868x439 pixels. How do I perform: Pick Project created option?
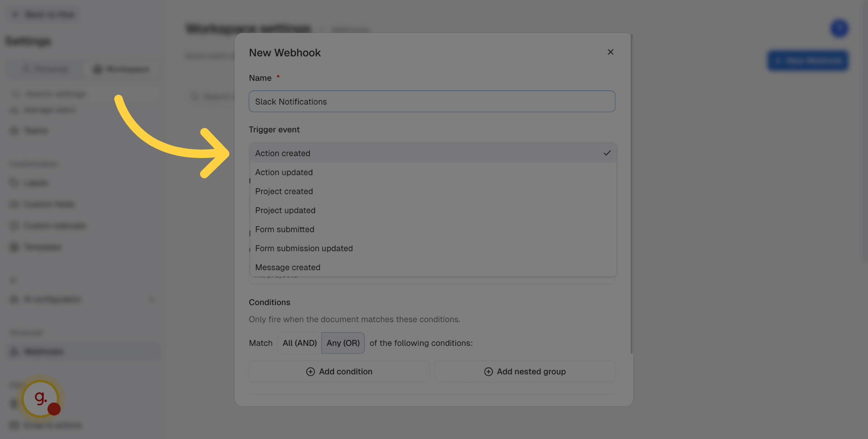pyautogui.click(x=433, y=191)
